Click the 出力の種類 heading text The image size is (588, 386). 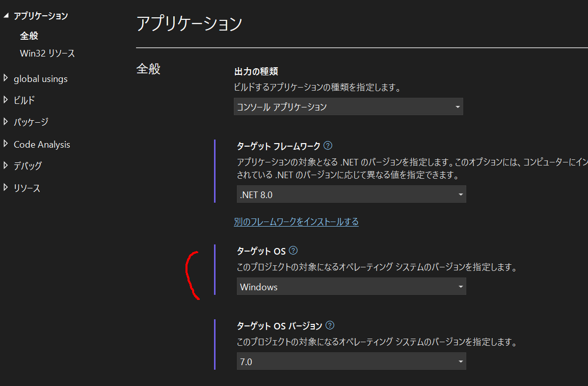(256, 71)
